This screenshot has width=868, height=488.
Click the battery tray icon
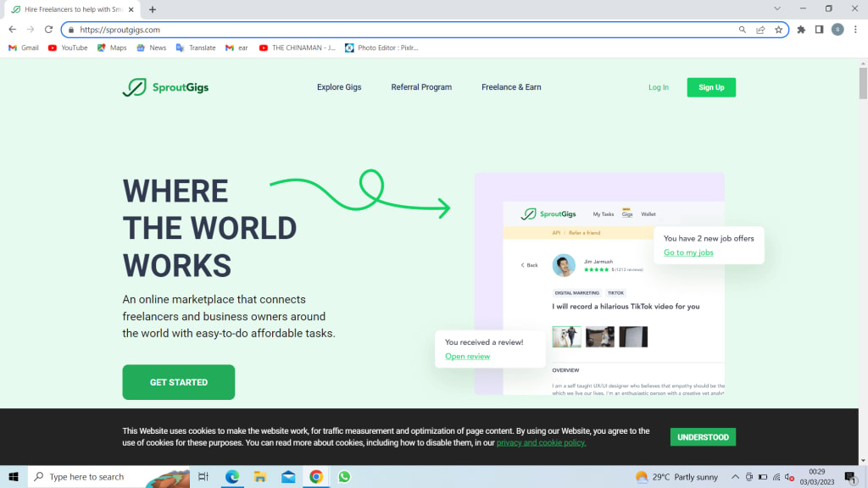pyautogui.click(x=763, y=477)
